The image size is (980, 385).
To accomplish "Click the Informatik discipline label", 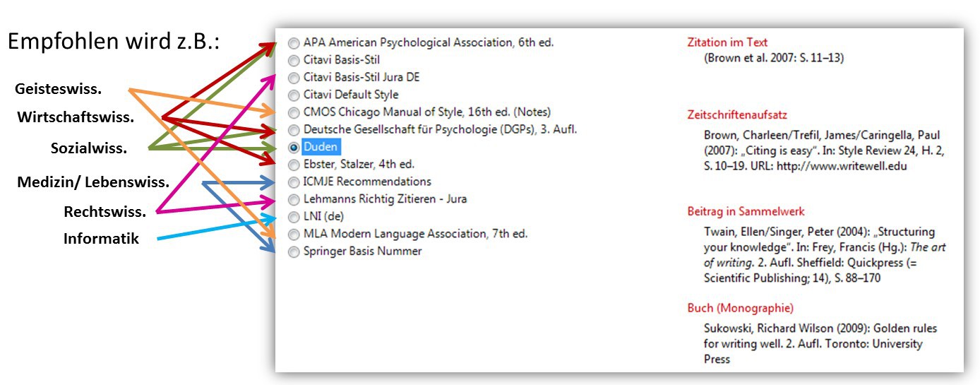I will pos(101,239).
